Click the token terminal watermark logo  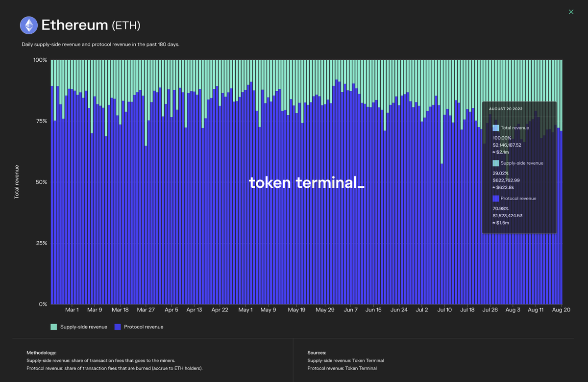(x=306, y=182)
